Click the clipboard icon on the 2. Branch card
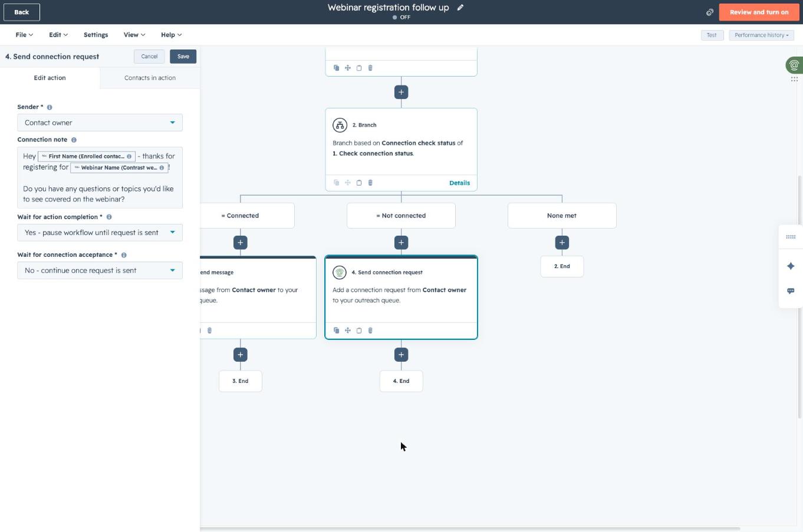The width and height of the screenshot is (803, 532). point(359,183)
